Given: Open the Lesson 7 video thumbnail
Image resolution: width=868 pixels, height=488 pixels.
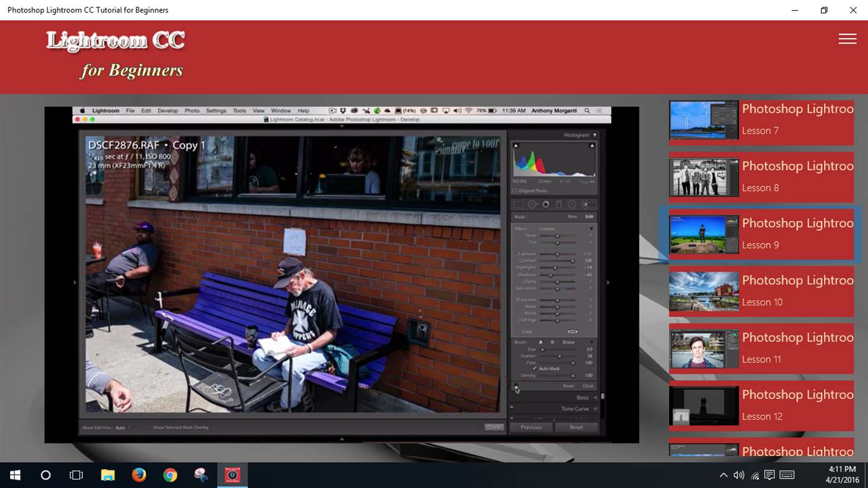Looking at the screenshot, I should tap(703, 120).
